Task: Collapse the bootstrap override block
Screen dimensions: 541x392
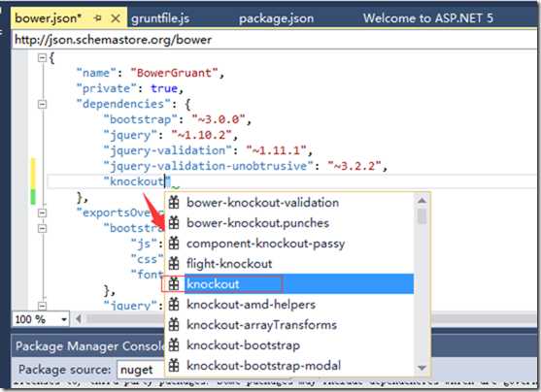Action: [x=42, y=228]
